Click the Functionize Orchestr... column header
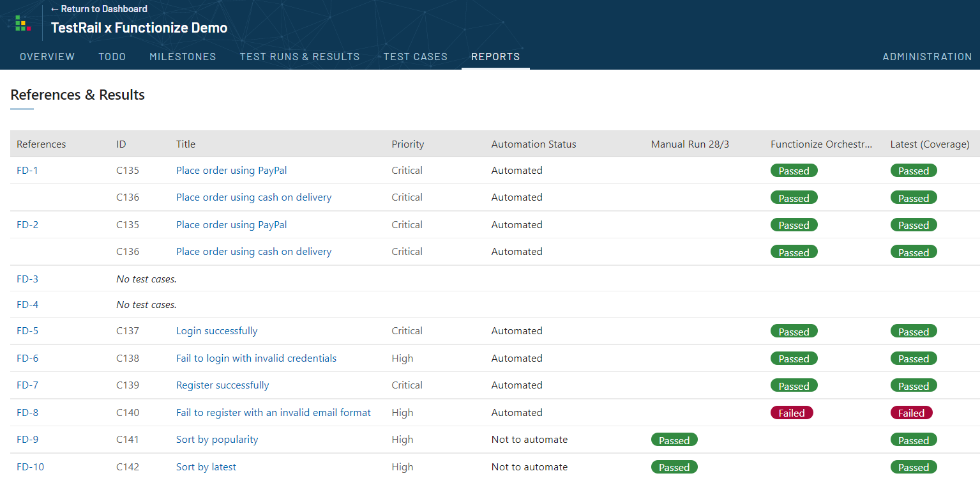 point(822,144)
